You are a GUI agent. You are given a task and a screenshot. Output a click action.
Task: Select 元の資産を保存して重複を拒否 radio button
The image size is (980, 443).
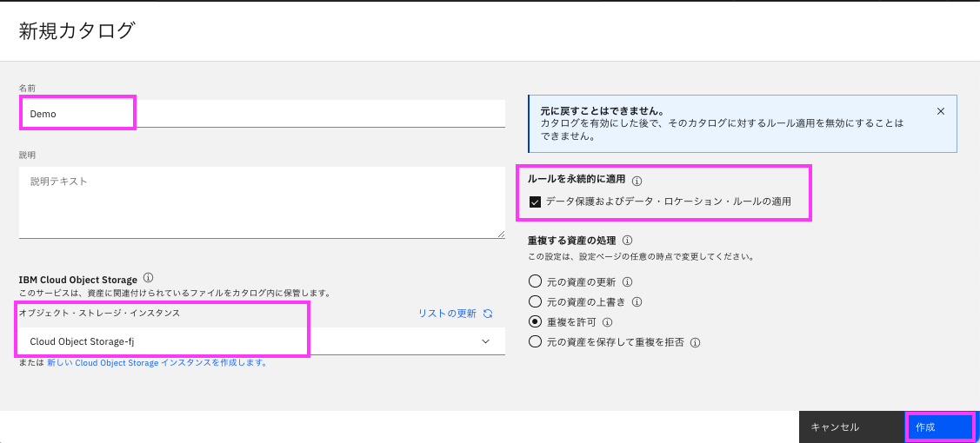535,342
